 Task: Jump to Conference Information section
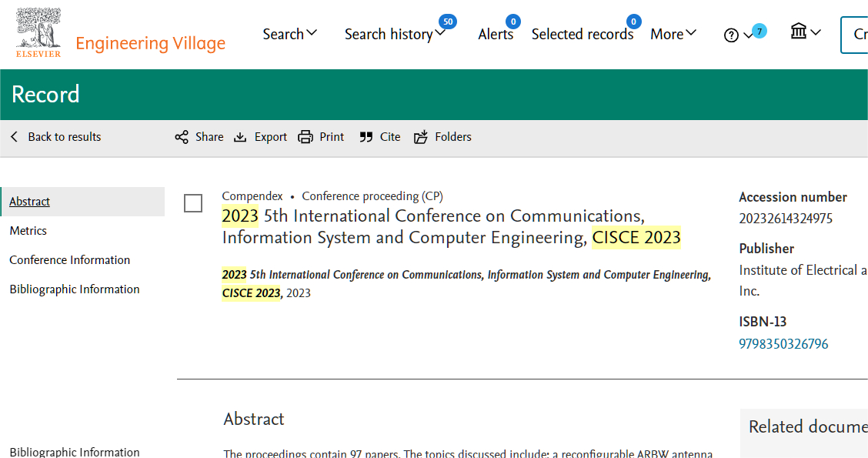click(x=70, y=260)
